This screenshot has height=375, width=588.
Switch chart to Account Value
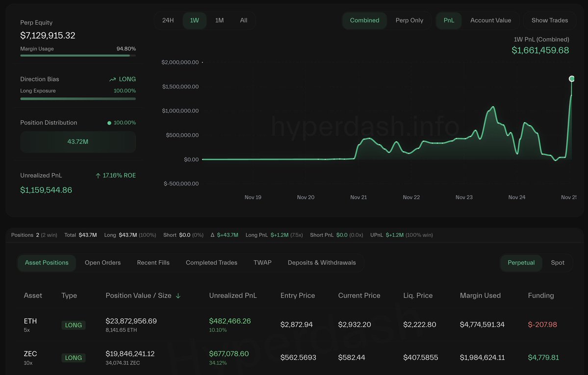coord(490,21)
